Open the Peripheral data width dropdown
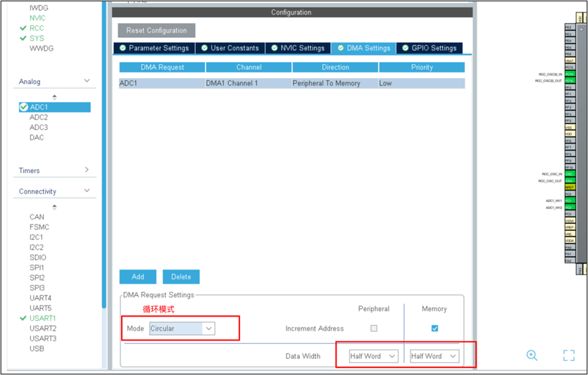This screenshot has height=375, width=588. (x=373, y=356)
